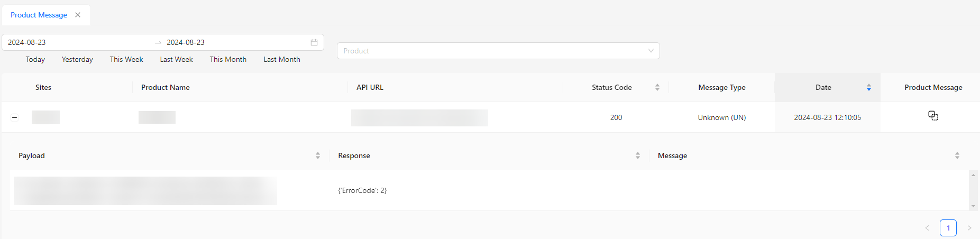Viewport: 980px width, 239px height.
Task: Choose This Week date range
Action: point(126,59)
